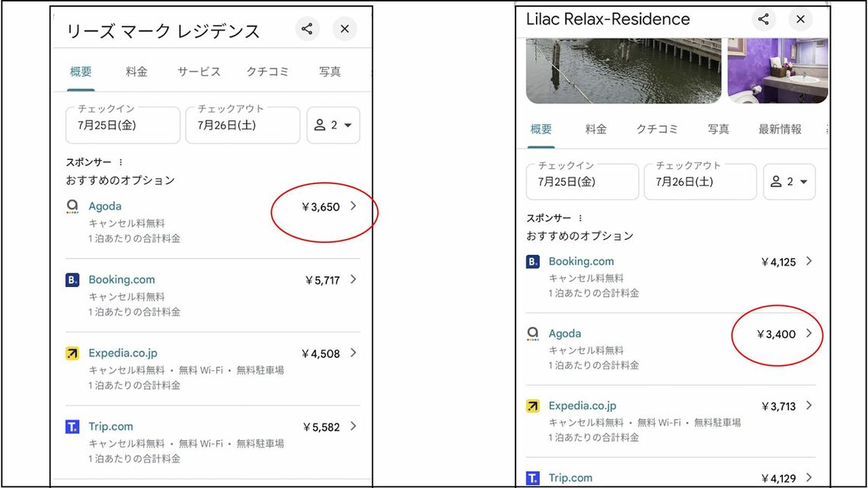The height and width of the screenshot is (488, 868).
Task: Share the Lilac Relax-Residence listing
Action: coord(764,19)
